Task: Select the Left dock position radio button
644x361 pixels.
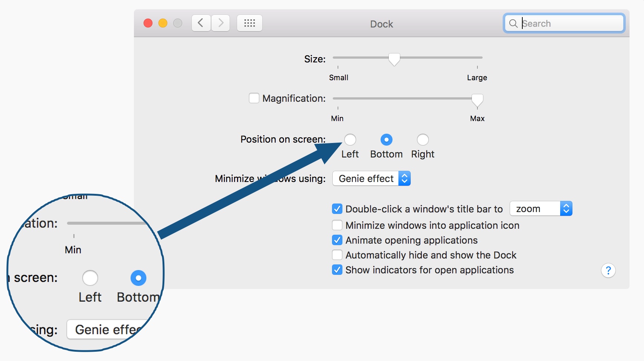Action: [350, 139]
